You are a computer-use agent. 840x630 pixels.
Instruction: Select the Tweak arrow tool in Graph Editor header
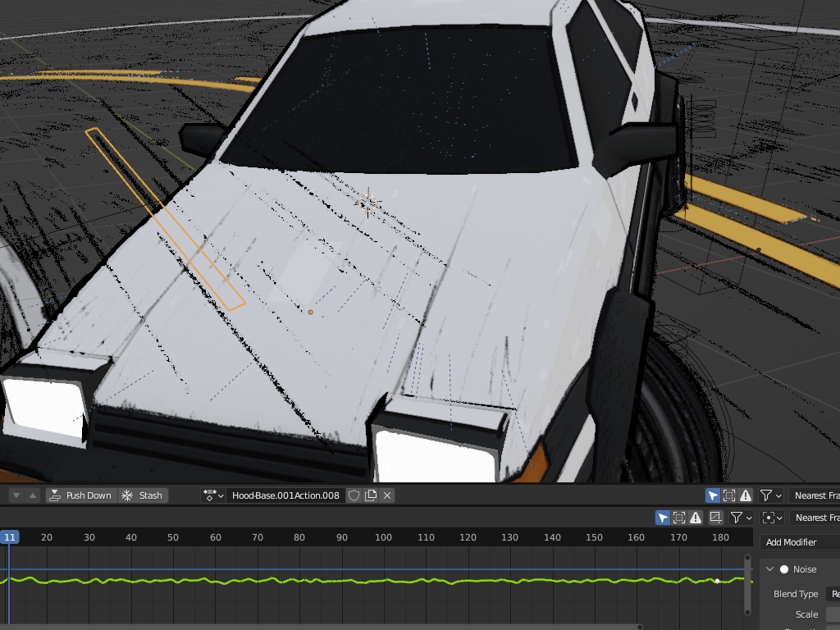pyautogui.click(x=663, y=517)
